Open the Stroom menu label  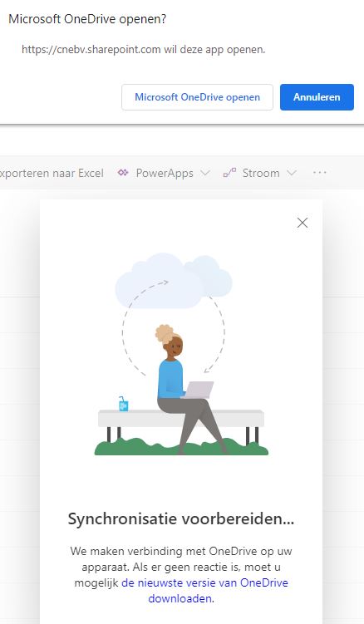pos(261,173)
